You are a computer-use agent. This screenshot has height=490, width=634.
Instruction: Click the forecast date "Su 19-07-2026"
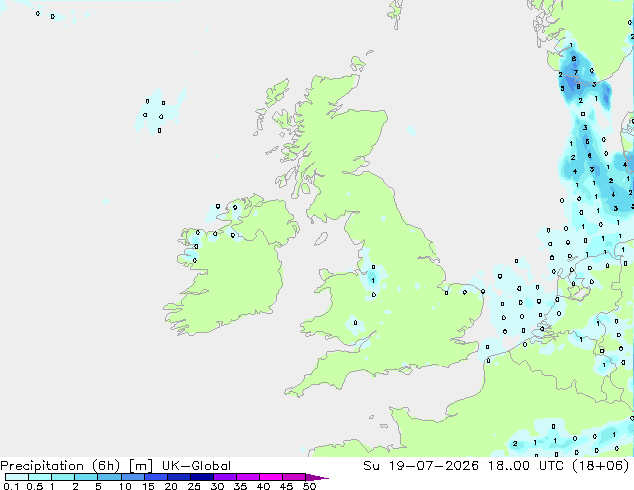[x=421, y=466]
